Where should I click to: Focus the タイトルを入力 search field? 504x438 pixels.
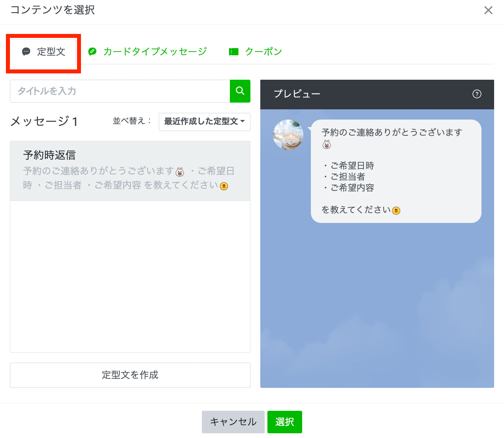120,91
